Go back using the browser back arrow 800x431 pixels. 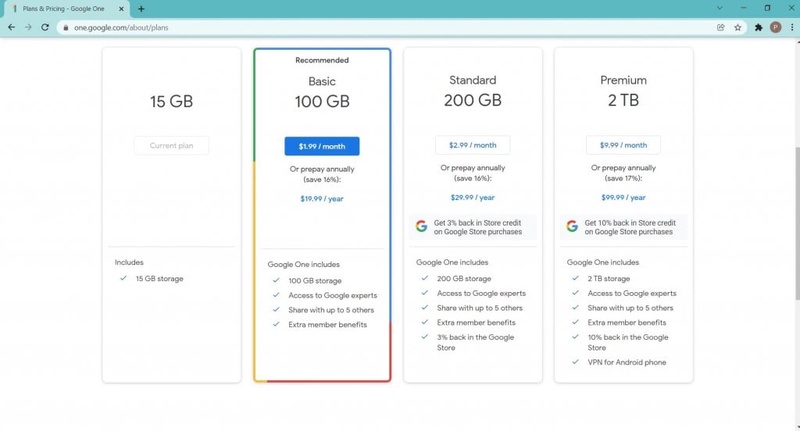(11, 28)
